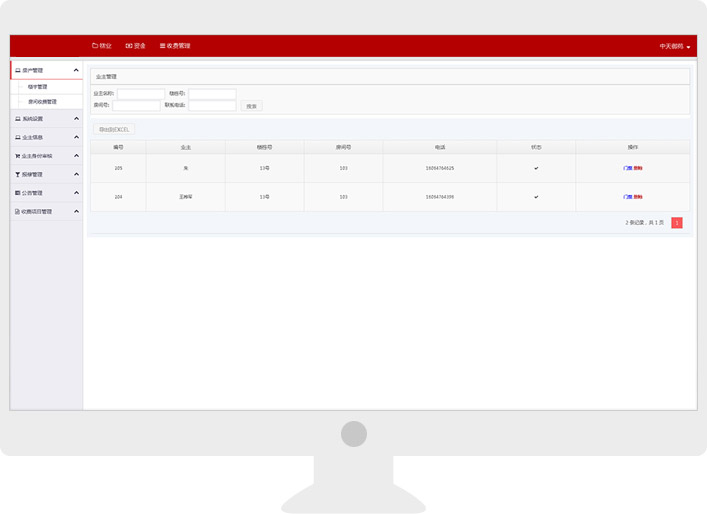This screenshot has height=514, width=707.
Task: Click the icon beside 公告管理
Action: click(x=18, y=193)
